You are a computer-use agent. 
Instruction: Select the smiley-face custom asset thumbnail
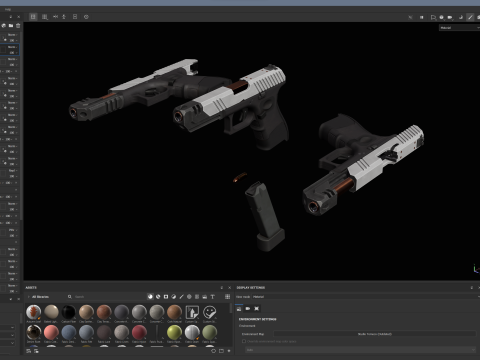(209, 312)
